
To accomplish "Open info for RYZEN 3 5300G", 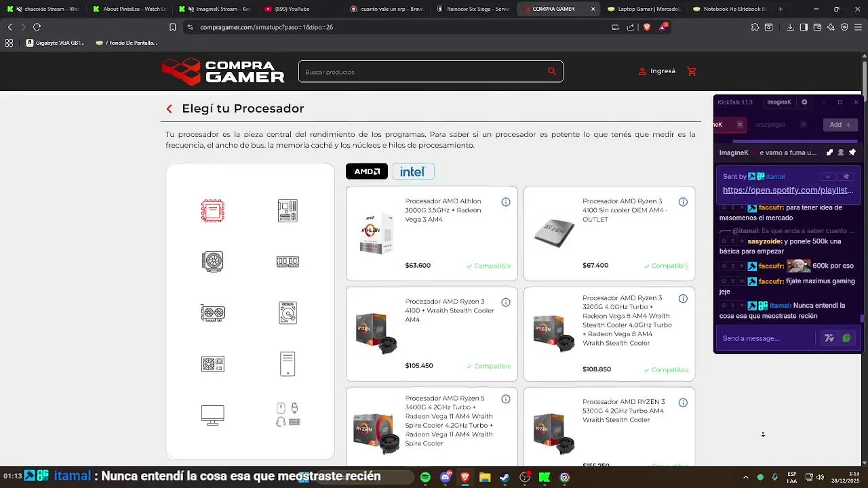I will (683, 403).
